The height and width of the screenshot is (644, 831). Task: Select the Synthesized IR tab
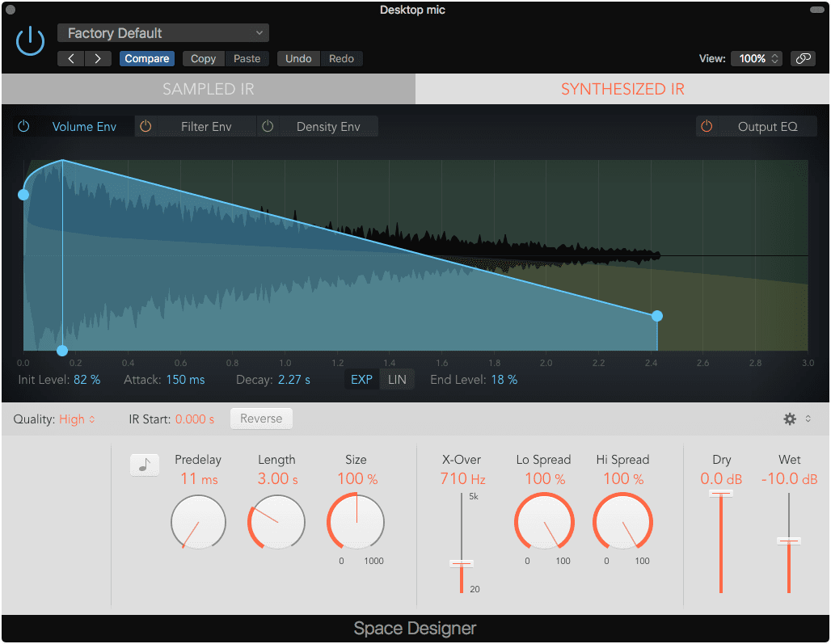coord(622,89)
